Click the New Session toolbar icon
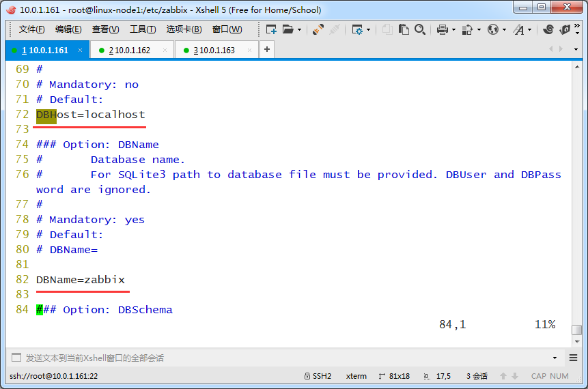 [271, 29]
